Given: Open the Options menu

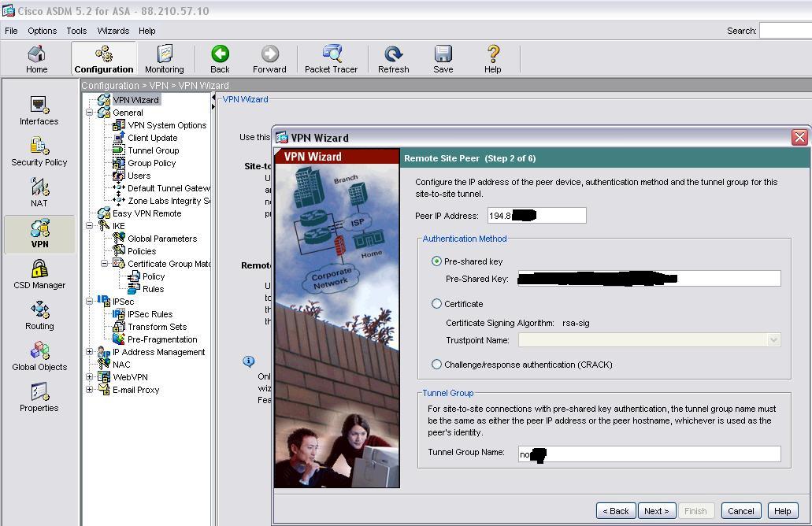Looking at the screenshot, I should tap(42, 31).
